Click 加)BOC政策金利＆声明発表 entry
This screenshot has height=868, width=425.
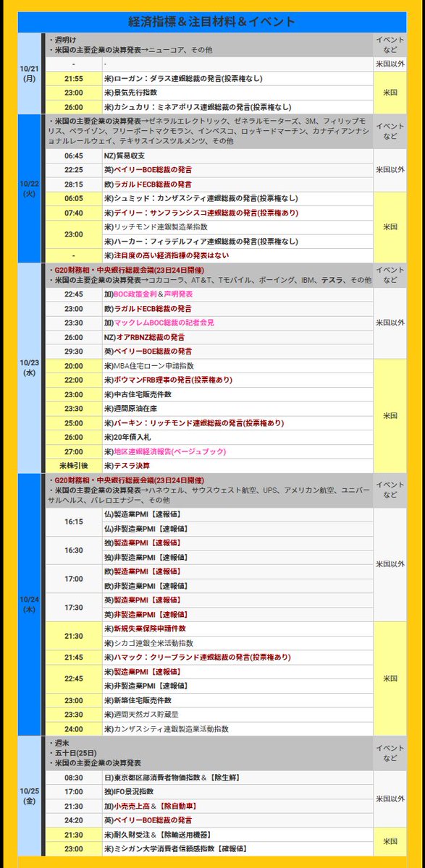(x=237, y=294)
